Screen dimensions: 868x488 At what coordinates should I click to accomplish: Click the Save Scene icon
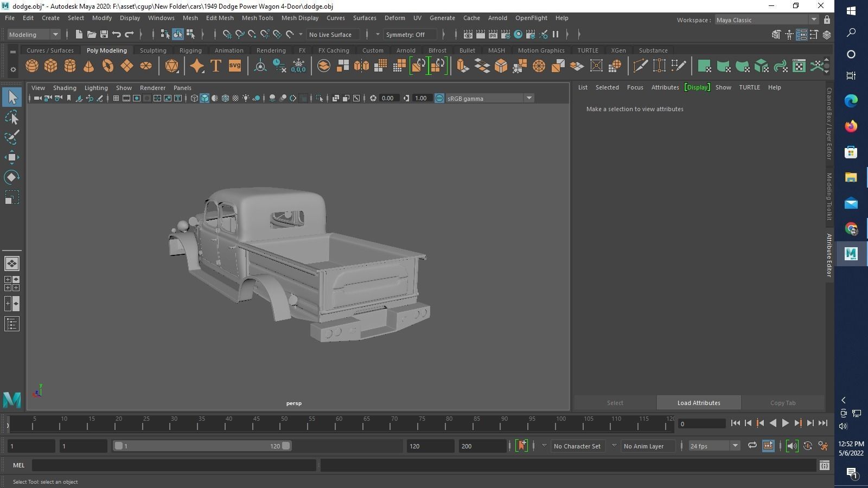pos(104,35)
